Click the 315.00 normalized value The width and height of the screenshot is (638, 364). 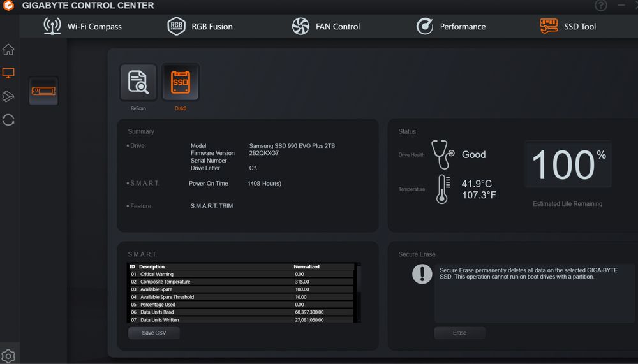coord(302,281)
